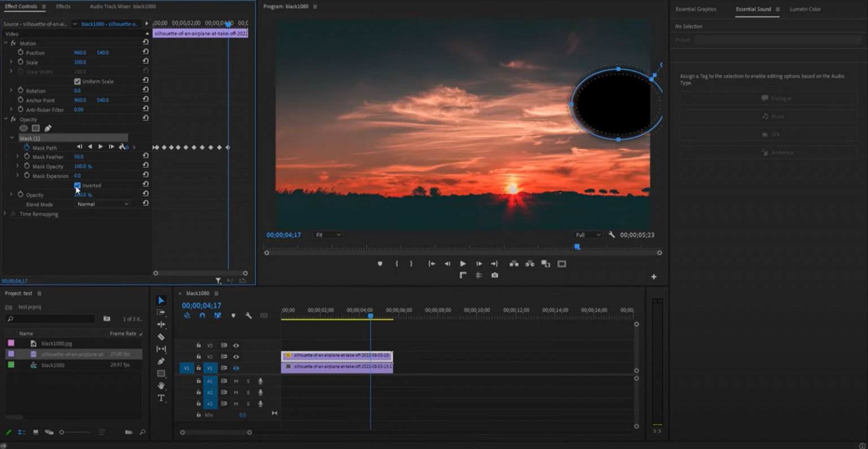This screenshot has height=449, width=868.
Task: Expand the Scale property
Action: point(11,62)
